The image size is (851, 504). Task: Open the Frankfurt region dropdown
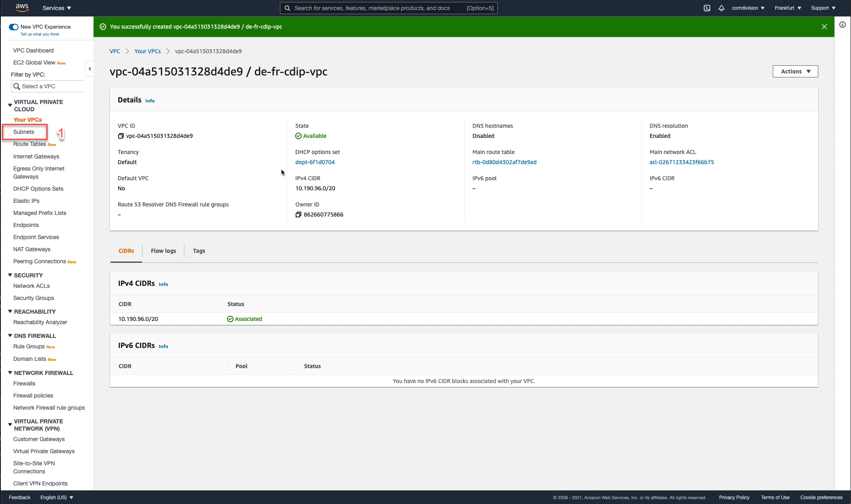788,8
